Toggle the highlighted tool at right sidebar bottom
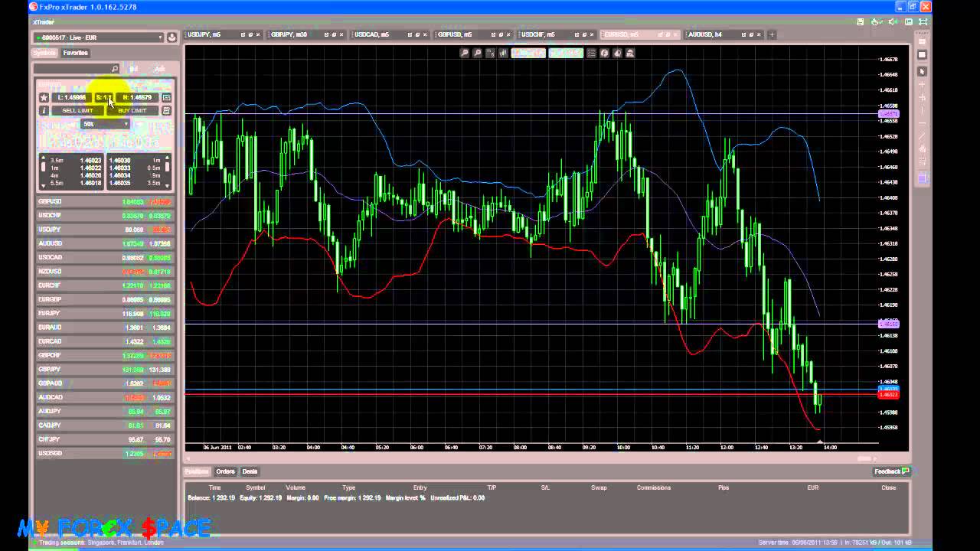Screen dimensions: 980x551 (922, 178)
